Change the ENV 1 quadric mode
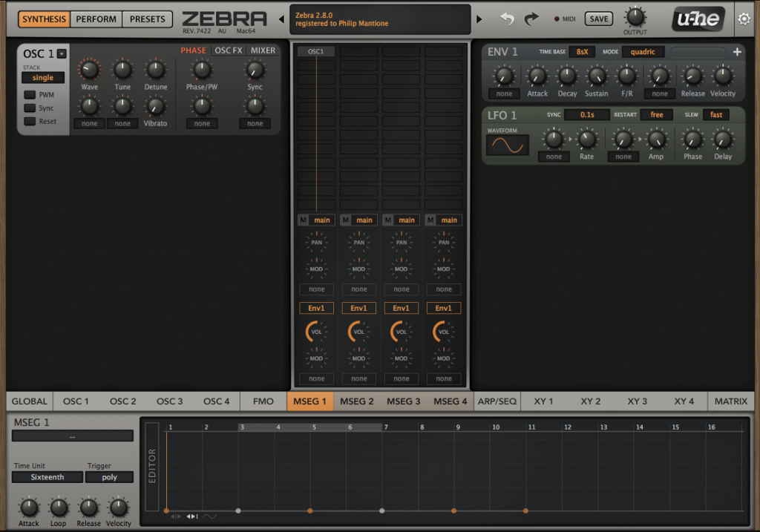The width and height of the screenshot is (760, 532). (643, 51)
